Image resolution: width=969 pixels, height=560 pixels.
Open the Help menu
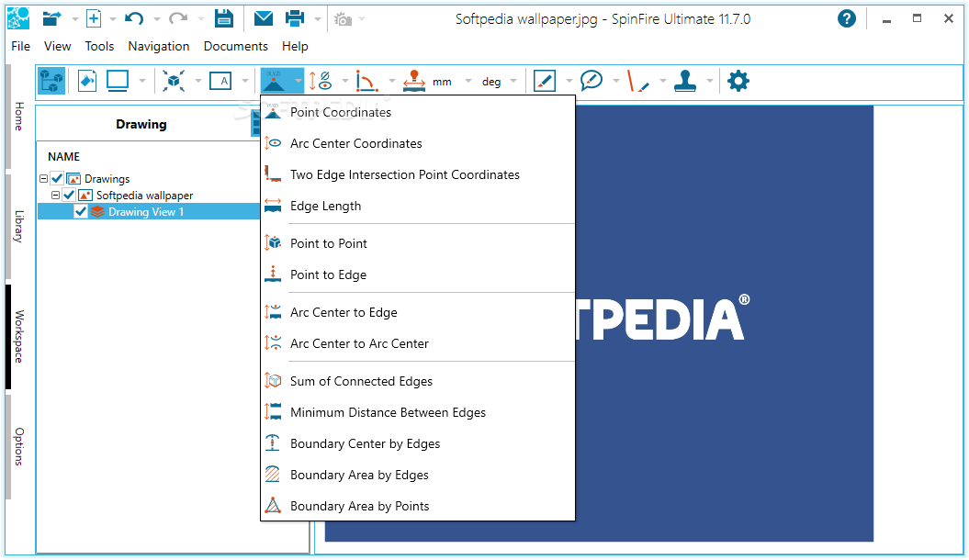click(295, 46)
